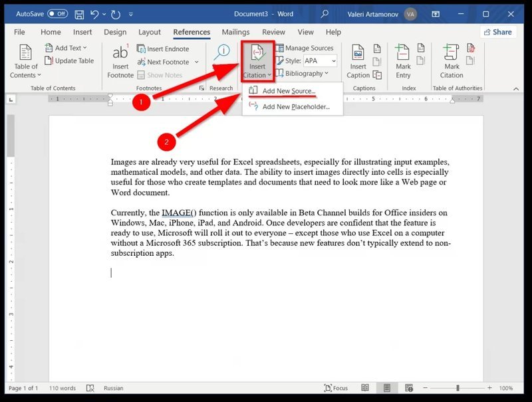Click the Update Index icon
532x402 pixels.
tap(421, 60)
